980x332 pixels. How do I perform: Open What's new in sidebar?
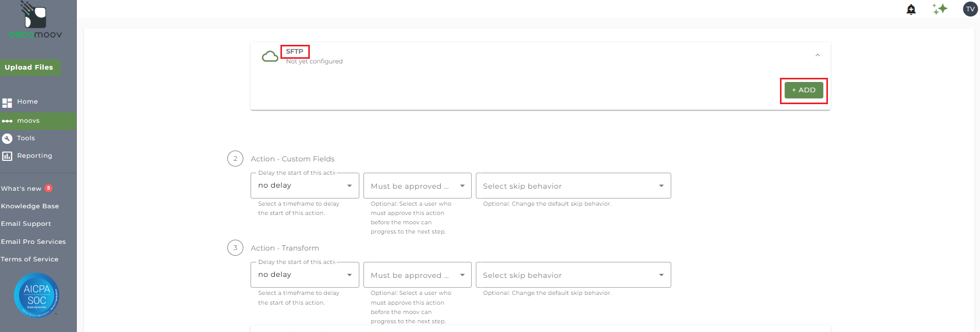pyautogui.click(x=21, y=189)
